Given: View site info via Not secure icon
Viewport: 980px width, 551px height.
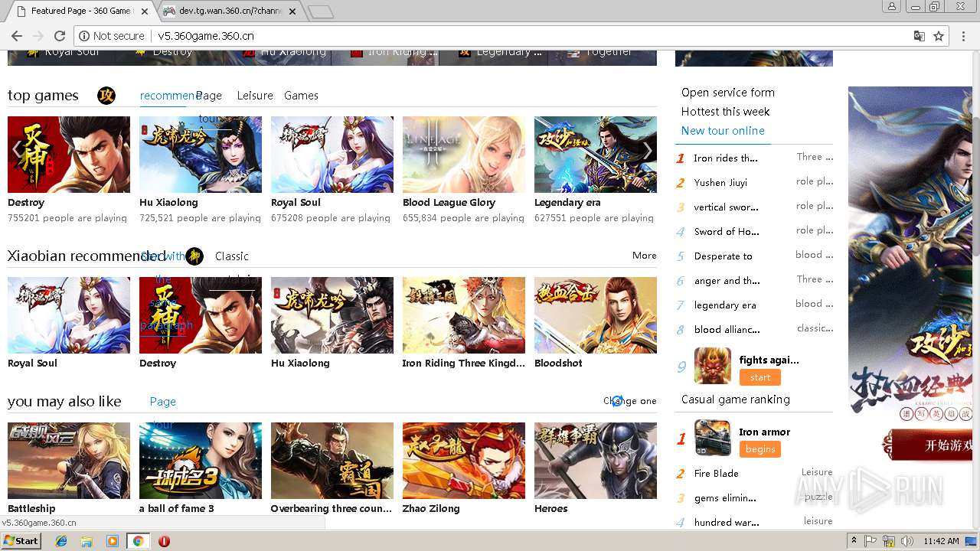Looking at the screenshot, I should tap(112, 36).
